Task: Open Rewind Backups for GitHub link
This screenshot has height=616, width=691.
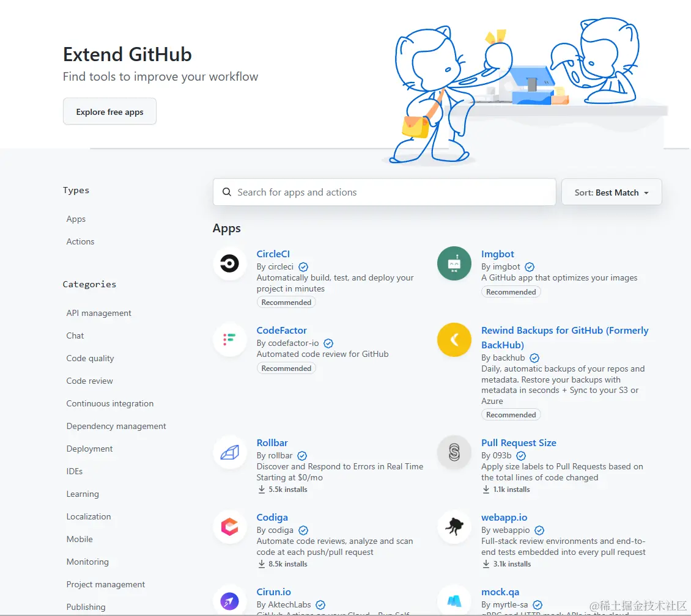Action: click(x=565, y=337)
